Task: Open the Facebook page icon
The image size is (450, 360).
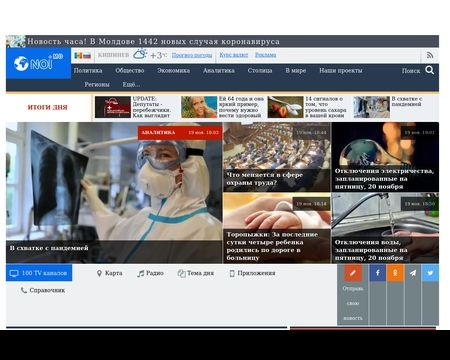Action: (378, 273)
